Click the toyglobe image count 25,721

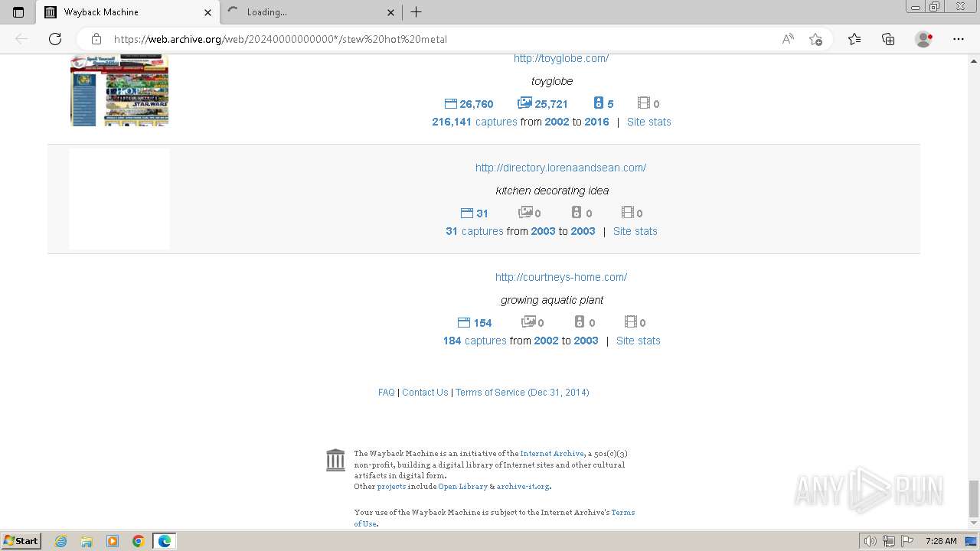[x=543, y=104]
